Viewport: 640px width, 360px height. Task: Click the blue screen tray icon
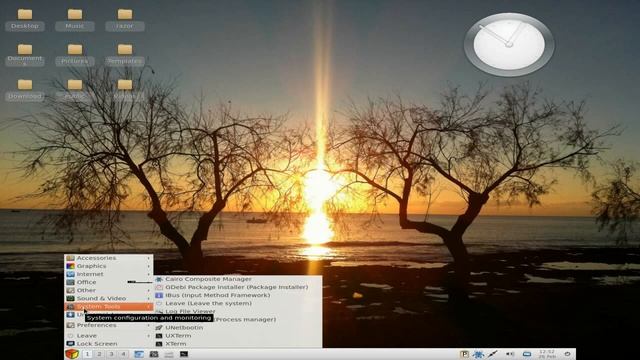(527, 354)
